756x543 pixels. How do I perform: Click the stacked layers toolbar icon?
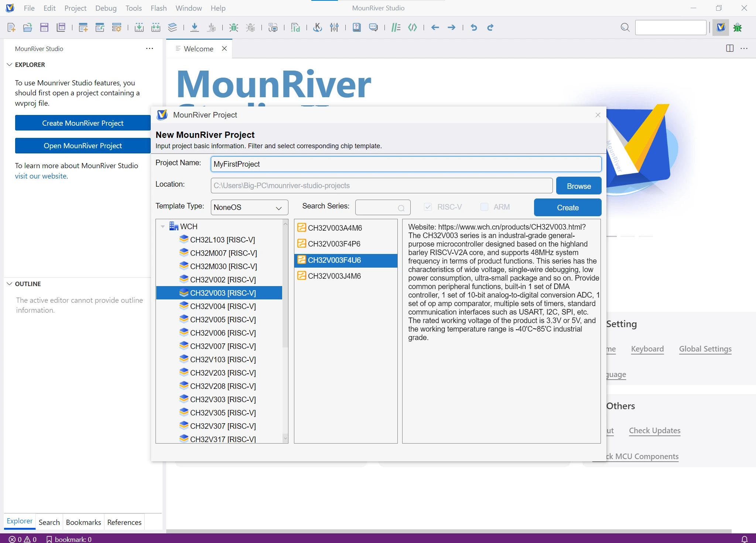172,27
